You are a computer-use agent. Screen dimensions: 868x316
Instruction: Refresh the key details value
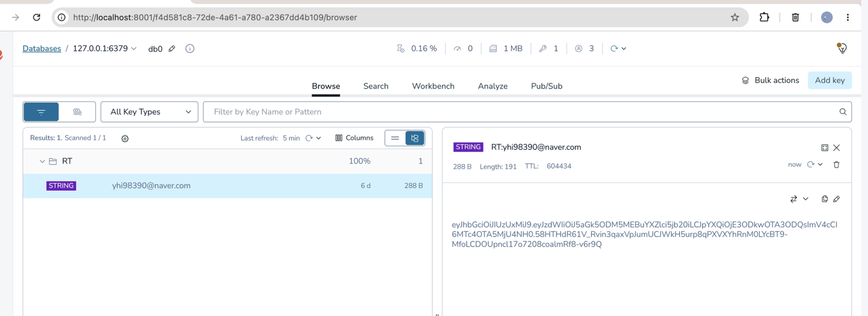(810, 165)
